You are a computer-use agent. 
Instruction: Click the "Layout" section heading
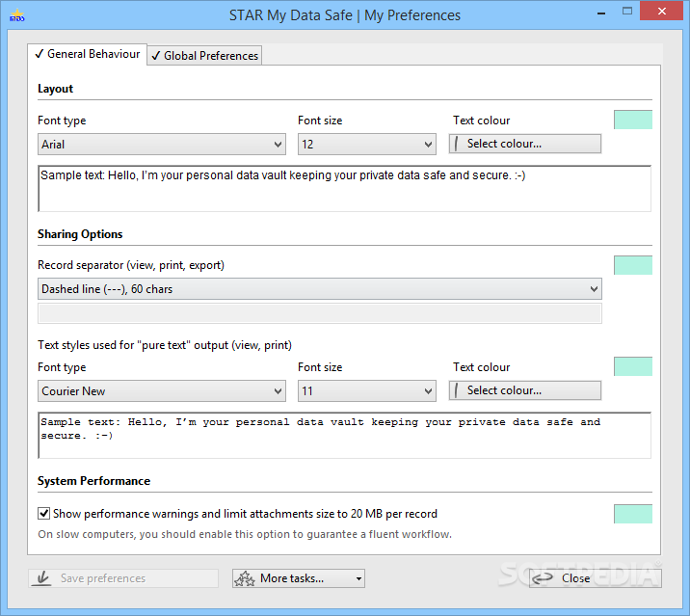(x=56, y=89)
